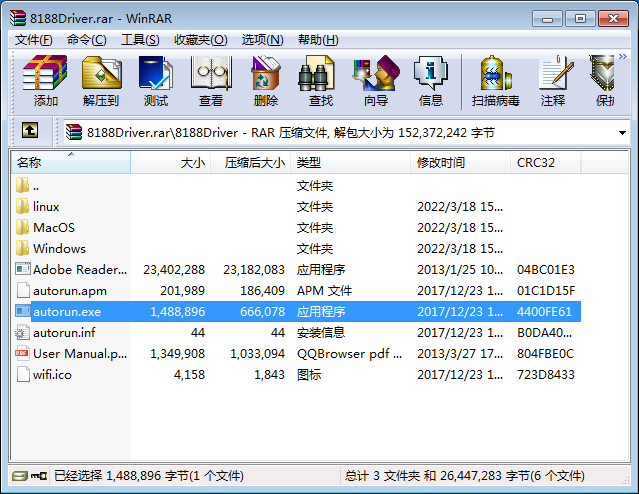Select the autorun.apm file
639x494 pixels.
(296, 291)
